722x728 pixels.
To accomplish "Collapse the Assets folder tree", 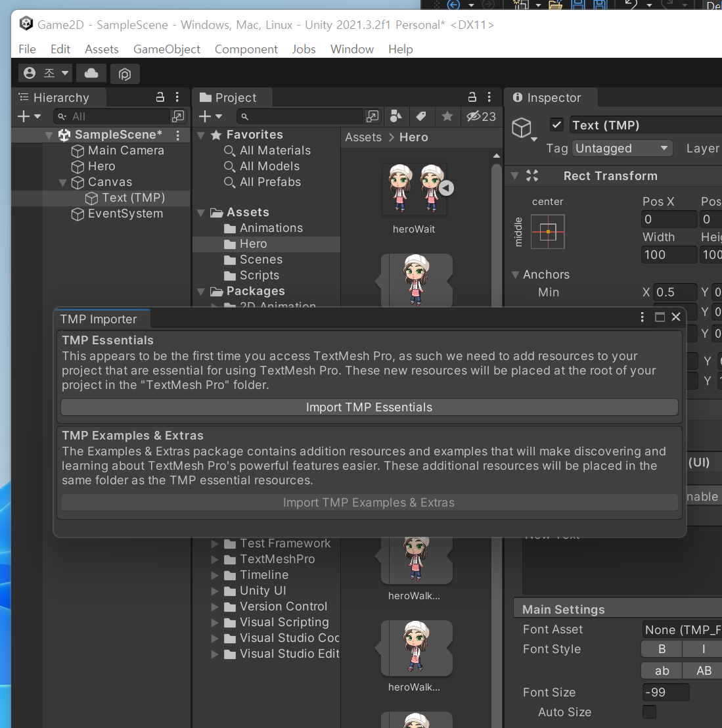I will click(x=201, y=213).
